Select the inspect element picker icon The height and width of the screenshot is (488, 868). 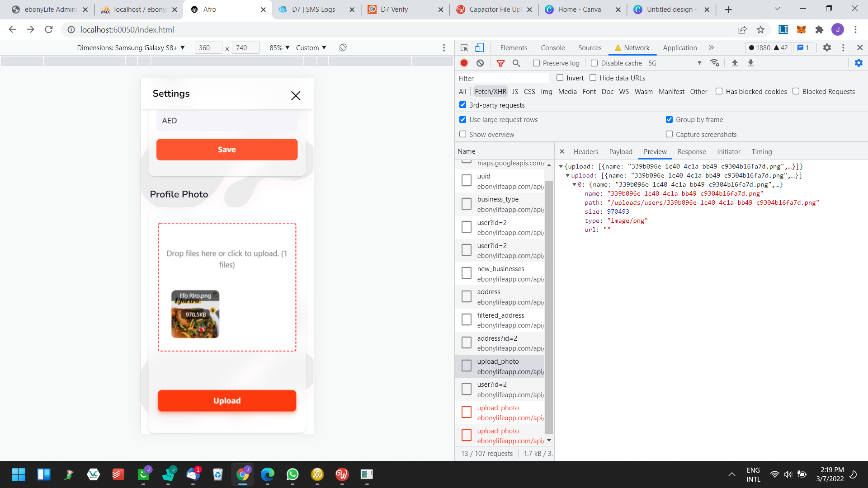464,47
